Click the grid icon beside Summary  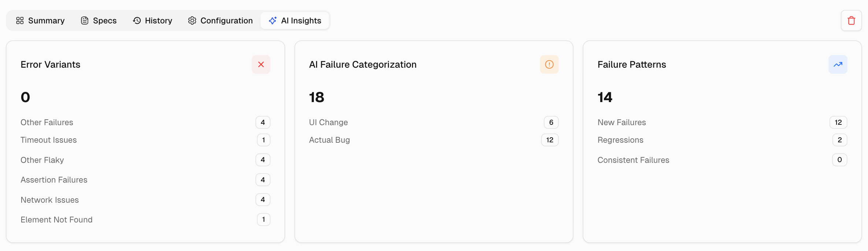pyautogui.click(x=20, y=20)
